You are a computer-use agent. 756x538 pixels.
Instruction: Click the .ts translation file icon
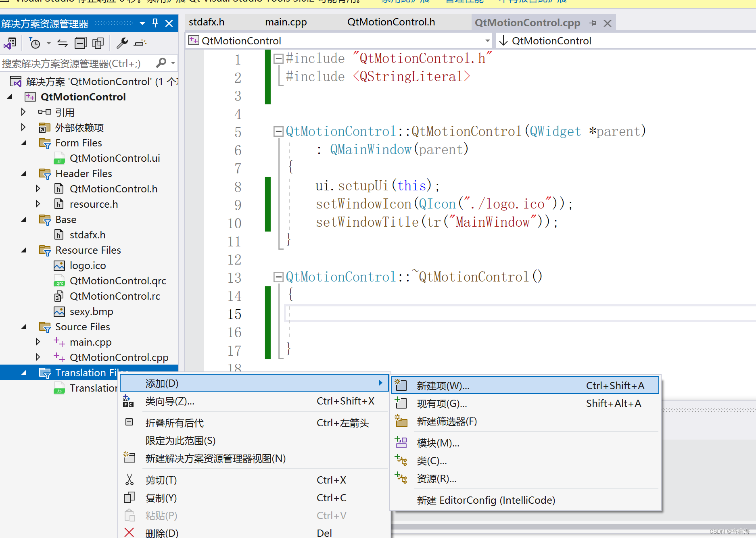(59, 388)
